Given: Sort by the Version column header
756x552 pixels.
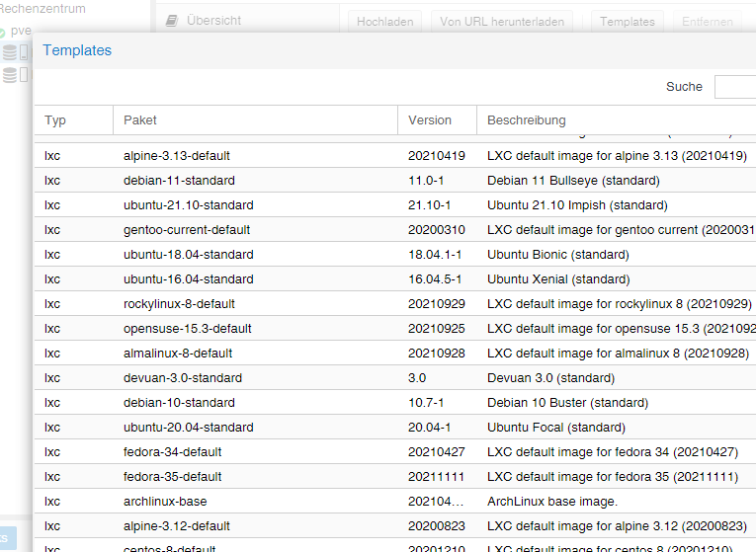Looking at the screenshot, I should 438,119.
